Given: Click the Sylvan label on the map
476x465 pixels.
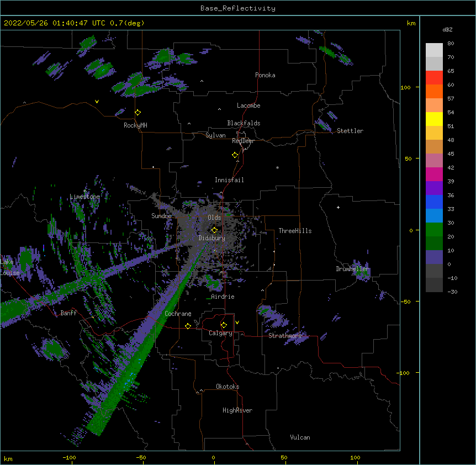Looking at the screenshot, I should pyautogui.click(x=215, y=135).
